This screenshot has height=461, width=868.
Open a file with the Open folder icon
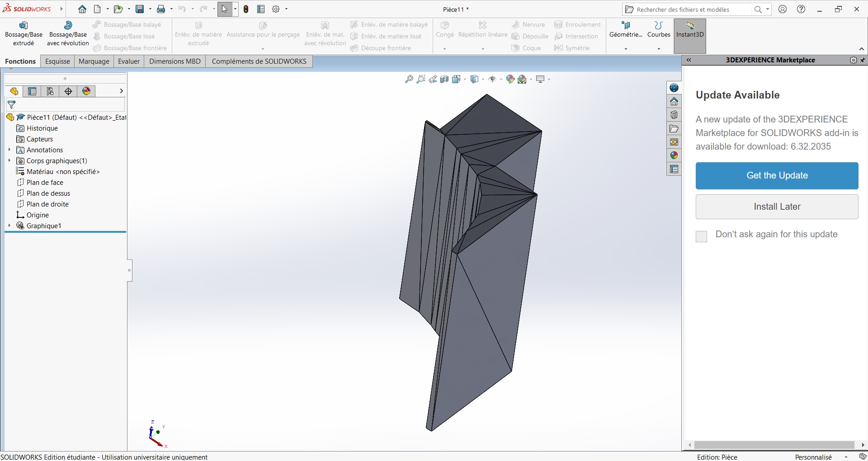tap(118, 9)
